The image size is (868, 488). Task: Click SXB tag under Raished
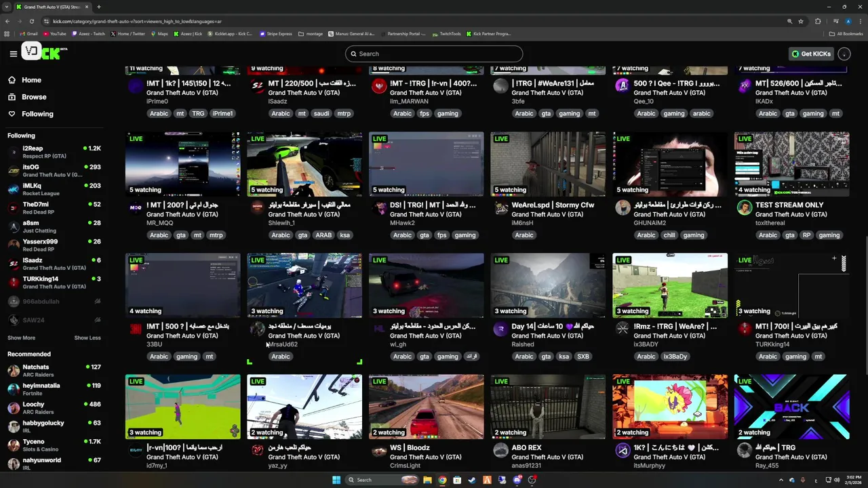[583, 357]
